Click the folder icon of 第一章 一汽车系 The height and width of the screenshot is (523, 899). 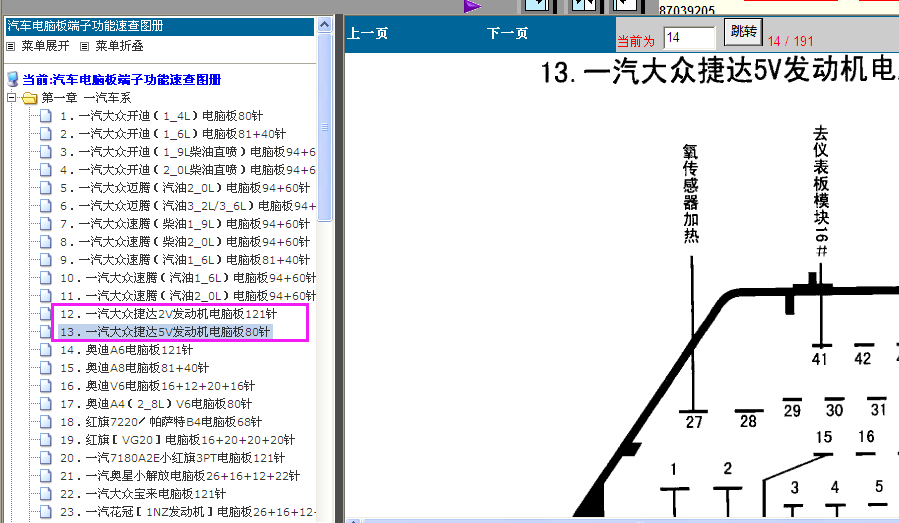coord(29,98)
